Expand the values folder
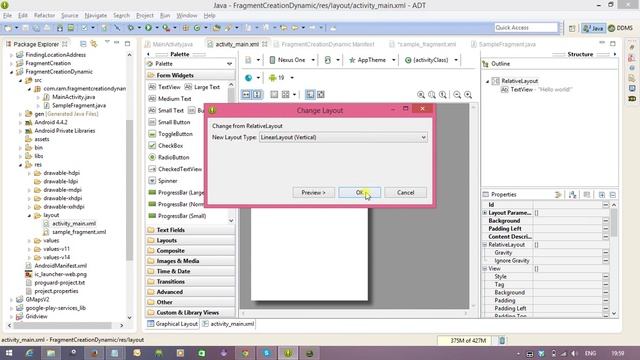640x360 pixels. point(29,241)
